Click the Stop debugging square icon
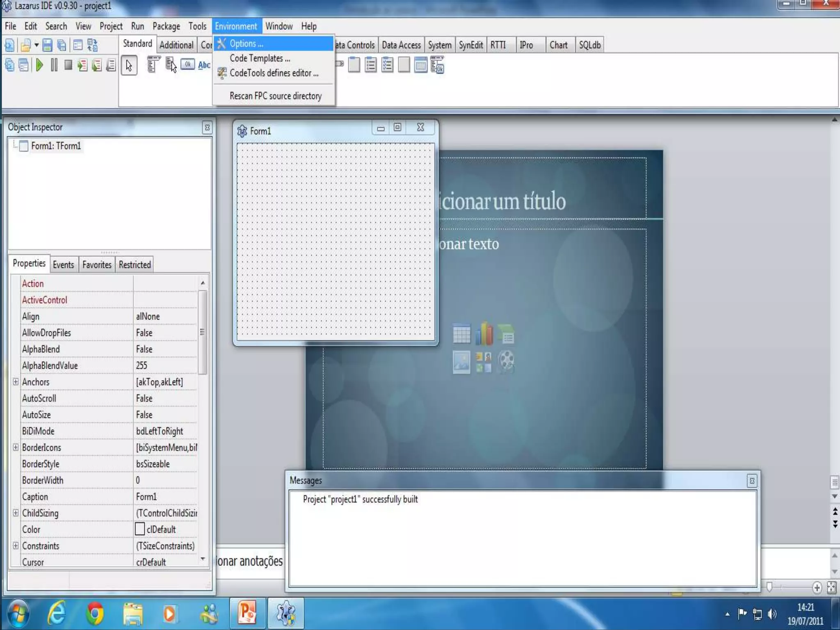This screenshot has height=630, width=840. tap(68, 65)
